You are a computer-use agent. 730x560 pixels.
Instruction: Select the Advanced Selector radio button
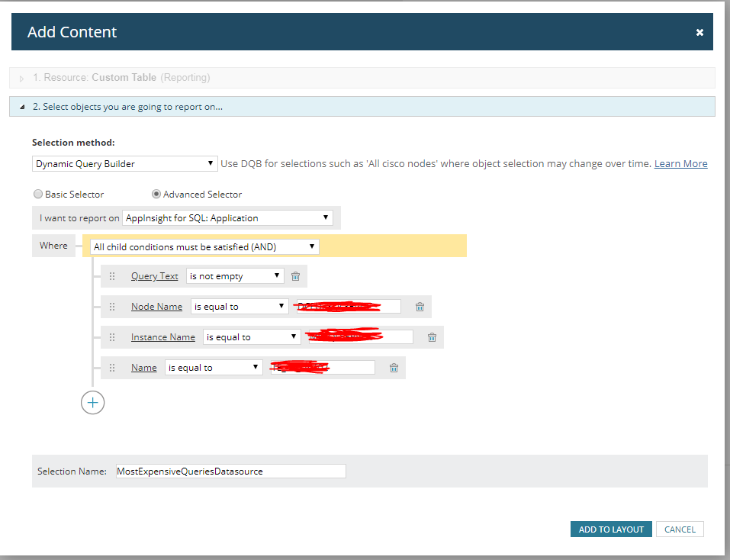pyautogui.click(x=156, y=194)
